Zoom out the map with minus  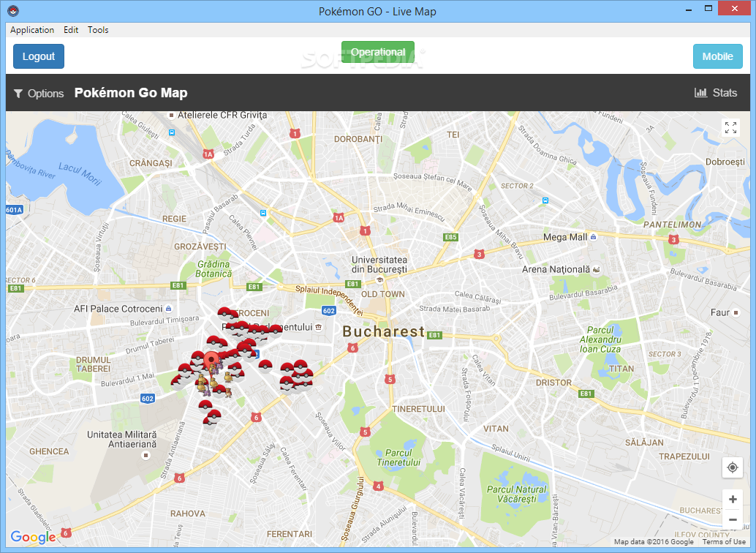733,519
